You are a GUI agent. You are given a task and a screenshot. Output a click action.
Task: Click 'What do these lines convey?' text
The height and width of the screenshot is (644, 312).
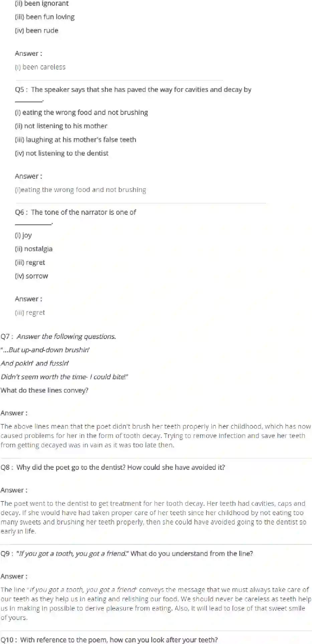(44, 390)
